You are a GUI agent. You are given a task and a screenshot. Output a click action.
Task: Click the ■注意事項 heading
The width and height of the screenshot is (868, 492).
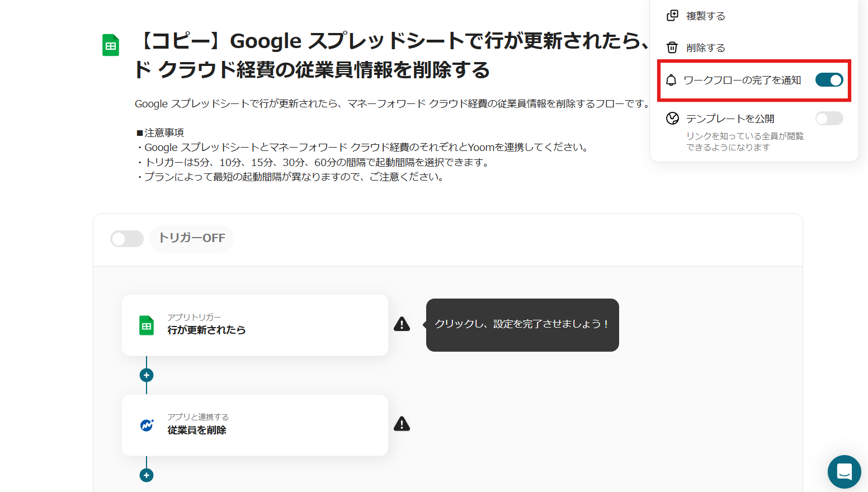(x=159, y=133)
